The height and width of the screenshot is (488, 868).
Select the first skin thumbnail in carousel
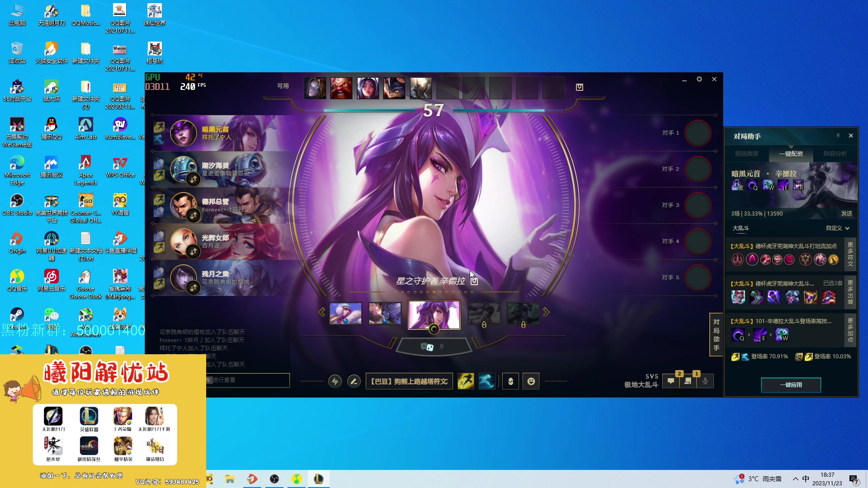click(345, 314)
